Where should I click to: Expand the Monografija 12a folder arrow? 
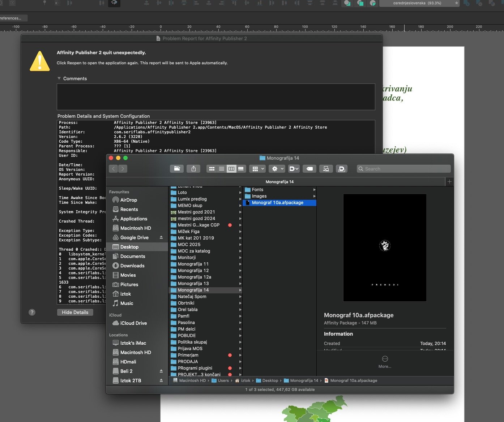(240, 277)
